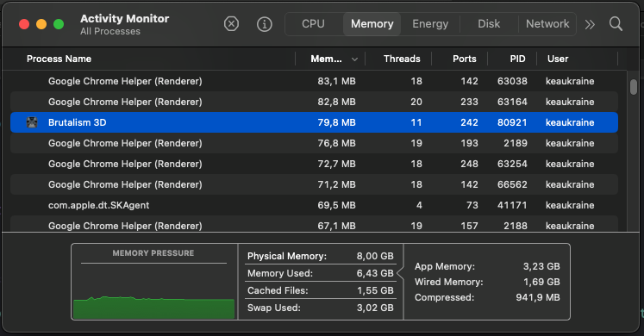Sort by the Ports column header
Image resolution: width=644 pixels, height=336 pixels.
[465, 59]
